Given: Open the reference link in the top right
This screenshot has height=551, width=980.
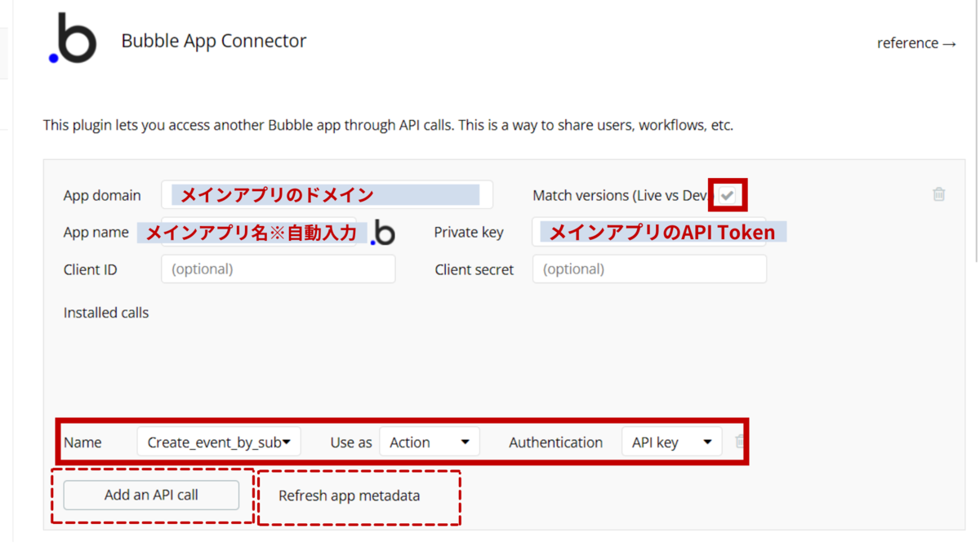Looking at the screenshot, I should tap(916, 43).
